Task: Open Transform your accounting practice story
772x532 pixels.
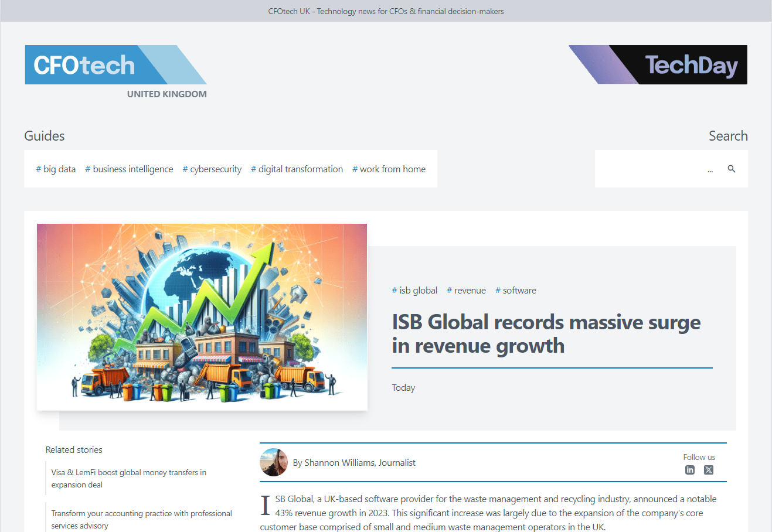Action: (x=141, y=519)
